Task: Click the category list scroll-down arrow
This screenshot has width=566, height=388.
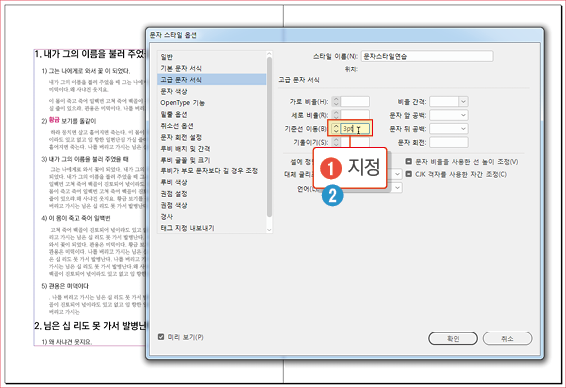Action: [x=269, y=230]
